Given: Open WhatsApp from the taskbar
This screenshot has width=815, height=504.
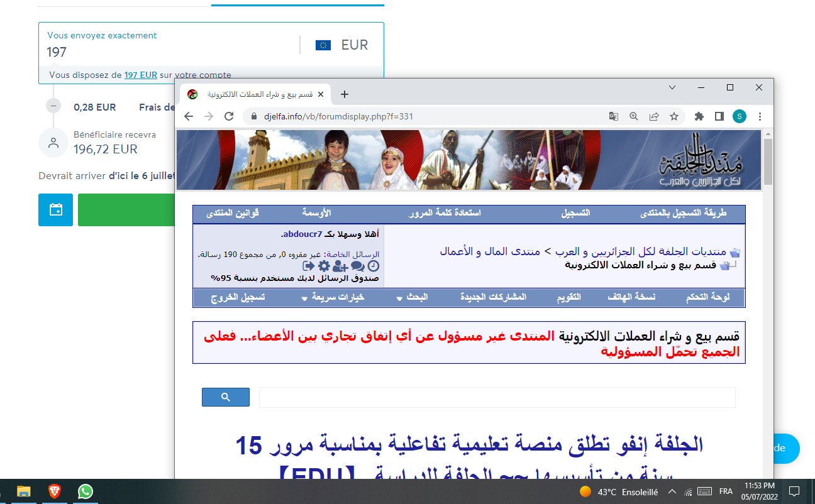Looking at the screenshot, I should coord(86,491).
